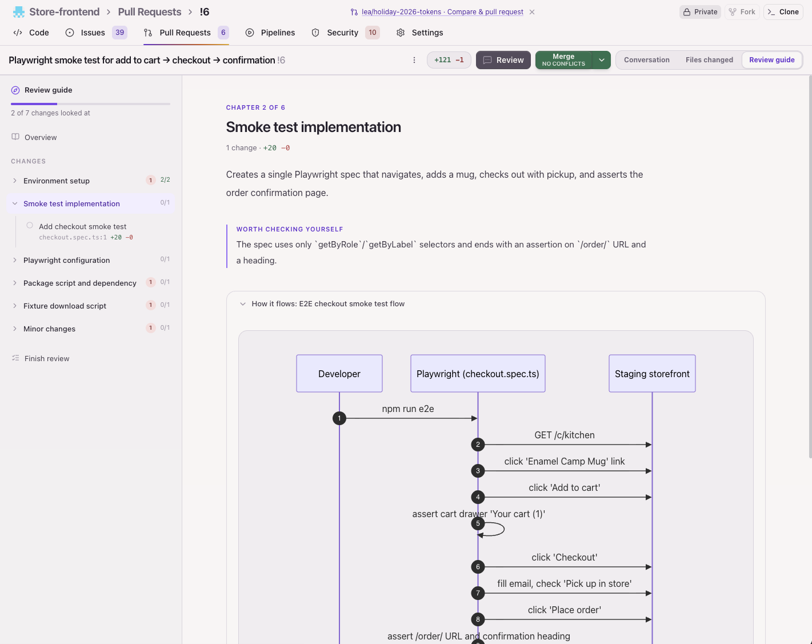Image resolution: width=812 pixels, height=644 pixels.
Task: Click the Pull Requests tab icon
Action: click(x=148, y=33)
